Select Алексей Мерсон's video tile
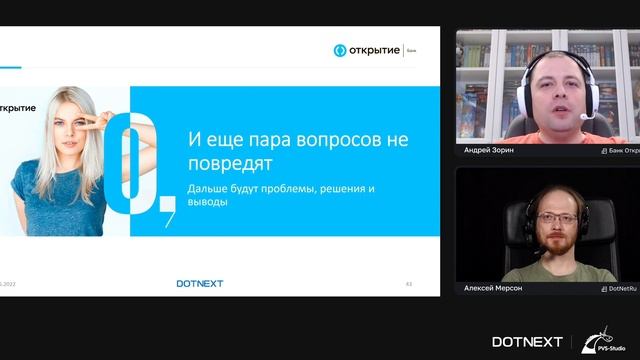 click(x=548, y=231)
